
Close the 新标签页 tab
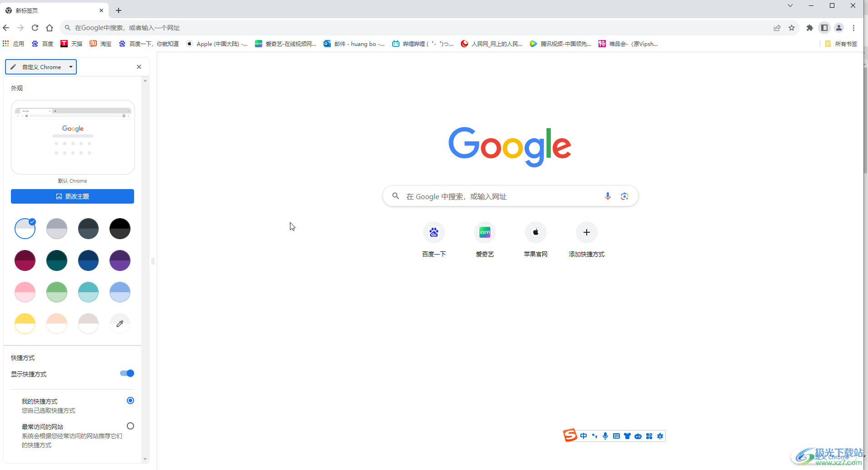click(x=101, y=10)
